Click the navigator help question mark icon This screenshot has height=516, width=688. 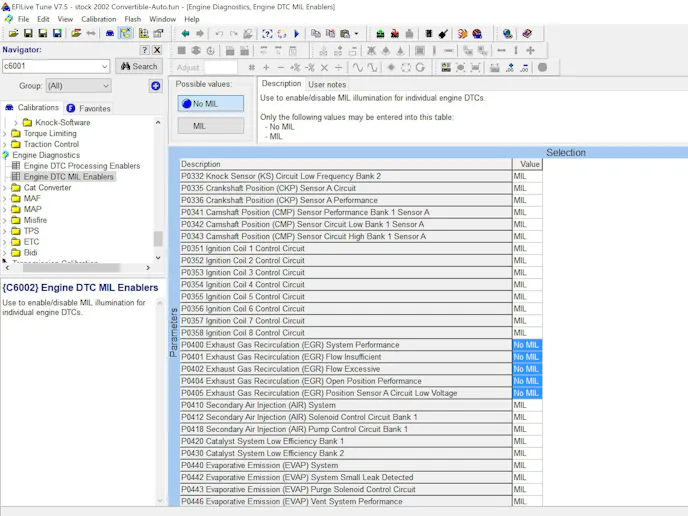[x=144, y=50]
